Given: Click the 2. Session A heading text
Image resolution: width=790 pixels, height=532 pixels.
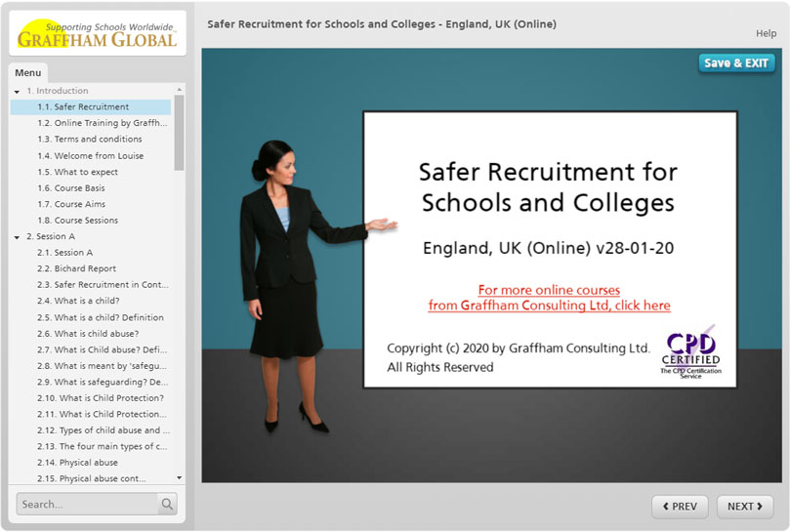Looking at the screenshot, I should point(51,236).
